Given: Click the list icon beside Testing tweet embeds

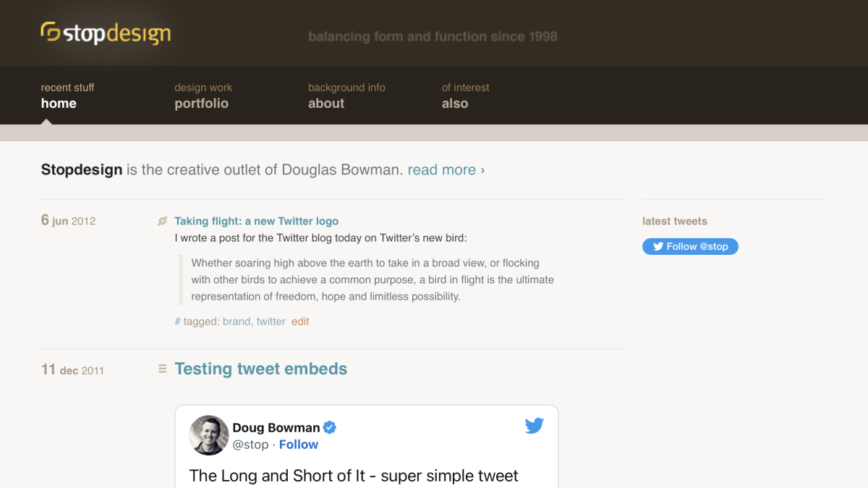Looking at the screenshot, I should [163, 369].
